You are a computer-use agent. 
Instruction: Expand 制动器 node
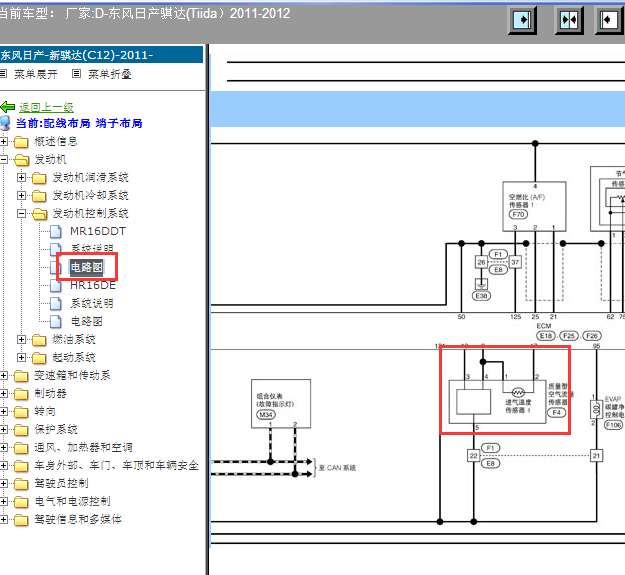(4, 393)
